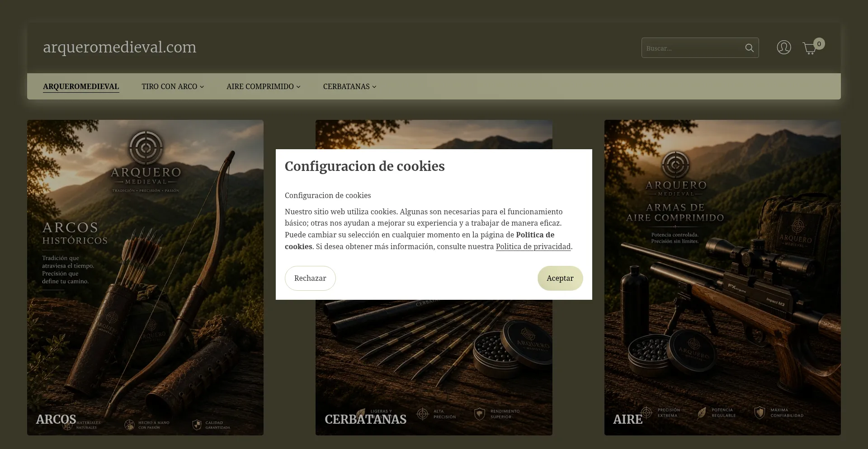Viewport: 868px width, 449px height.
Task: Open the ARCOS históricos category banner
Action: [x=145, y=278]
